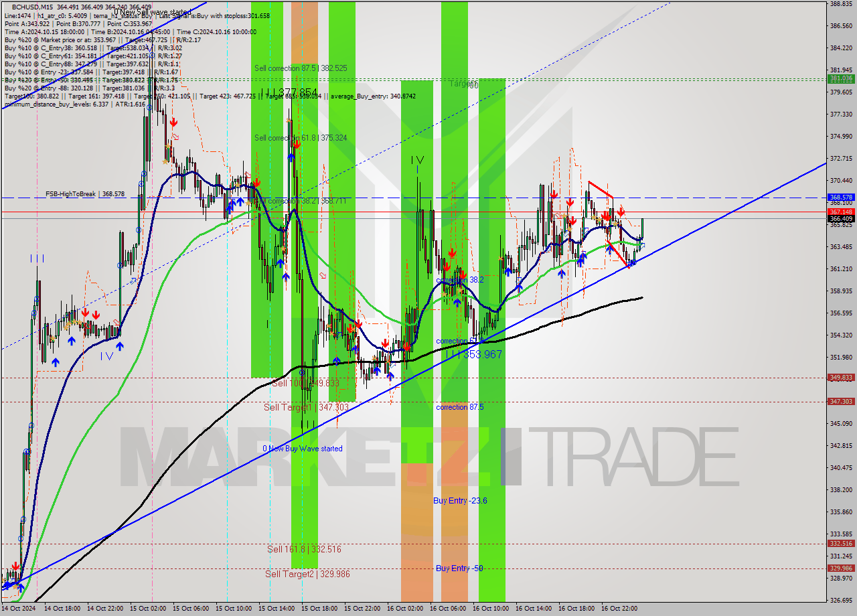Click the red 347.303 price tag

841,401
